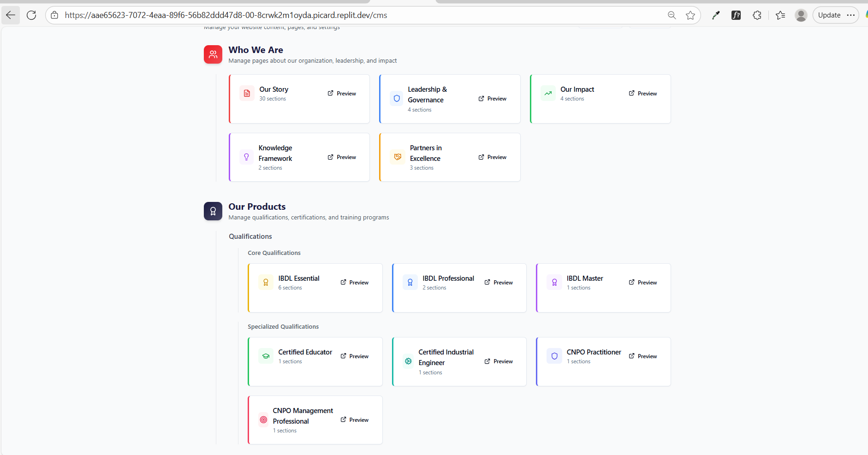Preview the Certified Industrial Engineer page

pyautogui.click(x=499, y=361)
